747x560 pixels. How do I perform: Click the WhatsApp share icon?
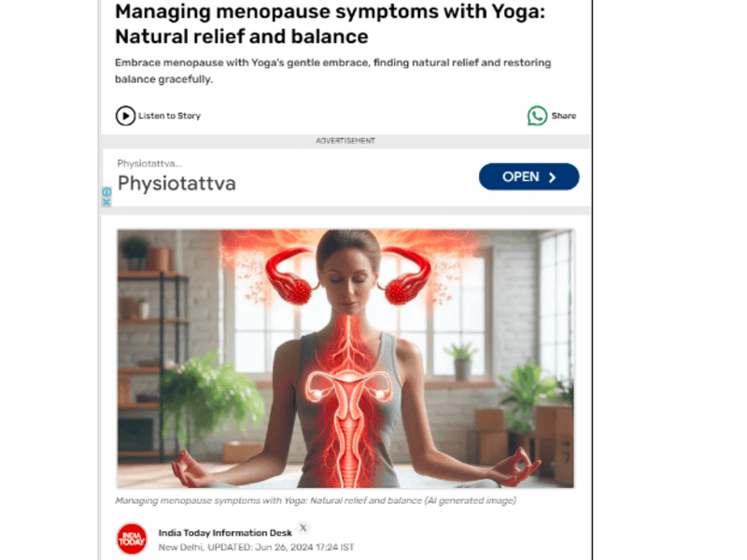tap(537, 116)
